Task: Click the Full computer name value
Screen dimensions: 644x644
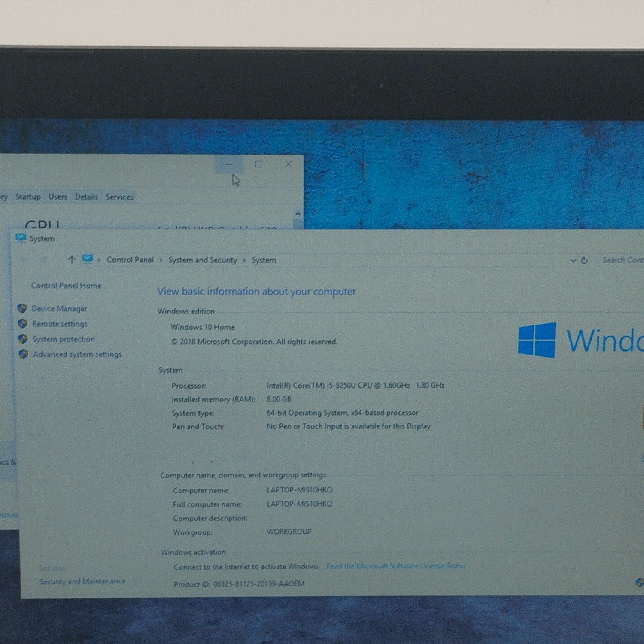Action: pos(300,504)
